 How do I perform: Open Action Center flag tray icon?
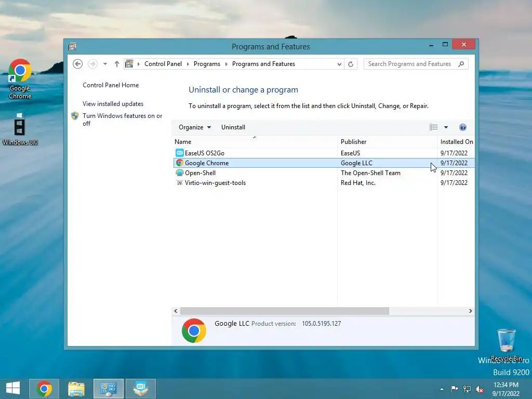(x=454, y=389)
